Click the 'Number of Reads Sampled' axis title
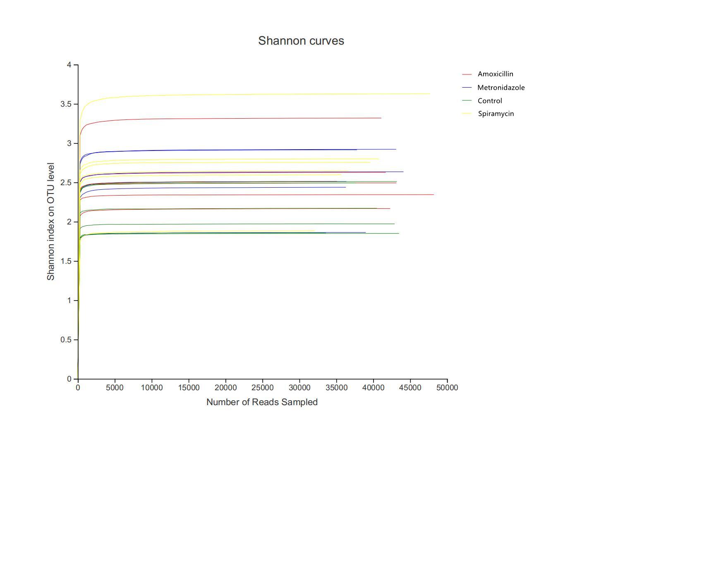 pyautogui.click(x=262, y=402)
